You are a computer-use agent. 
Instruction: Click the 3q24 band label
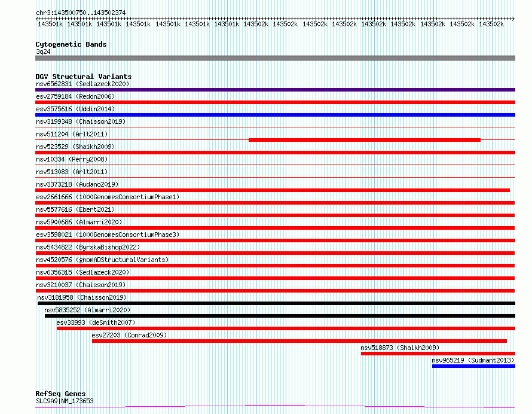43,51
